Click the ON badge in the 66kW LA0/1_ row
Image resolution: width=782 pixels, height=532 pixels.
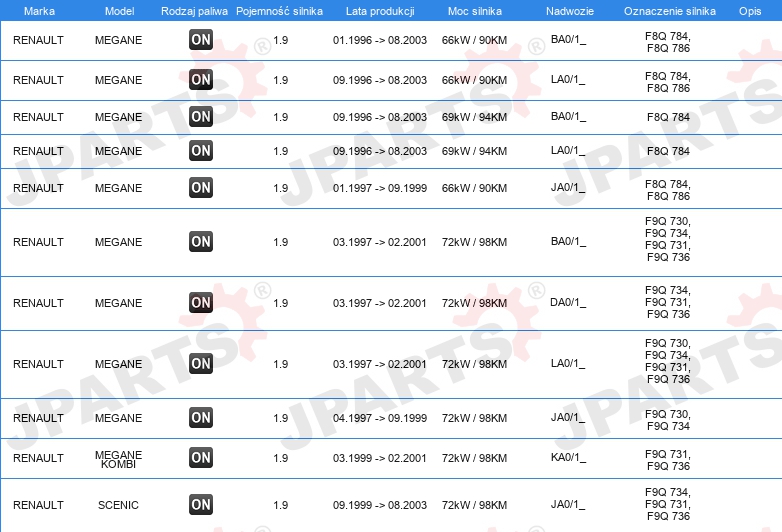point(201,80)
